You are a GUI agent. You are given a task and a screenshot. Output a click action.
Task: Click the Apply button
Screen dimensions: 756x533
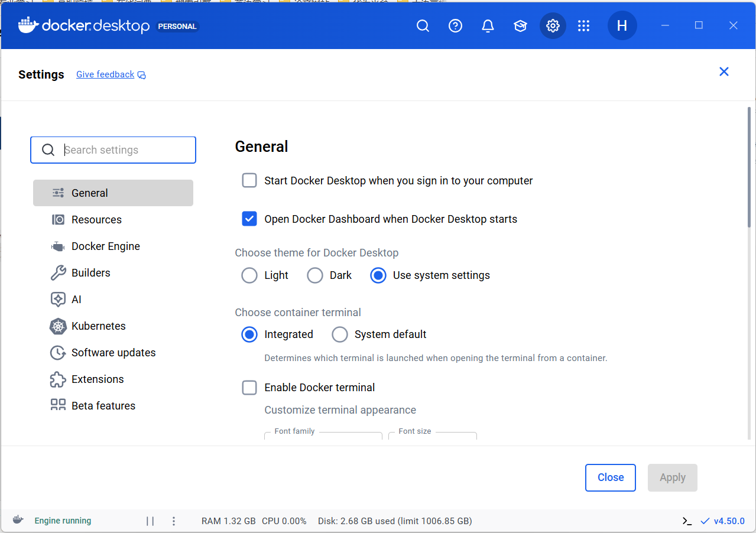pos(673,477)
